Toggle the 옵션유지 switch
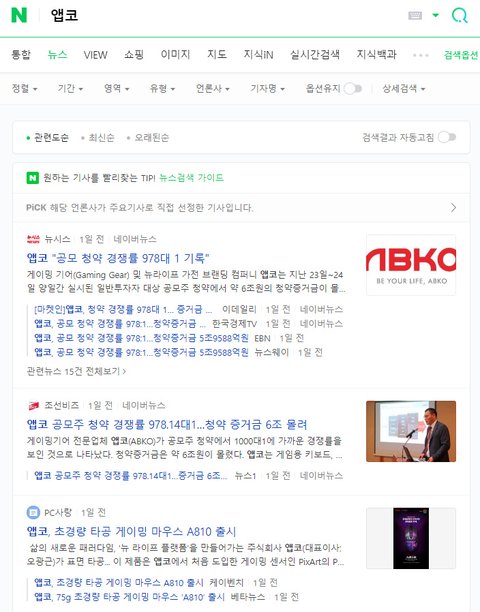 click(x=353, y=89)
